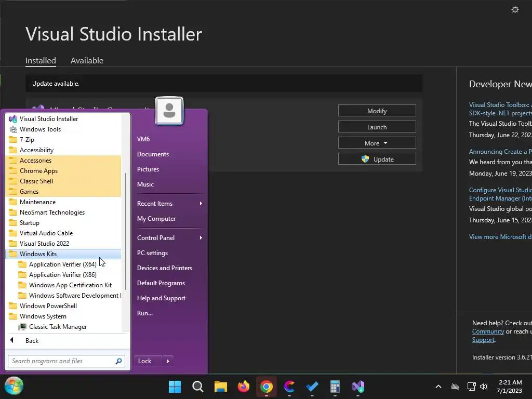Open Visual Studio Installer settings gear

click(515, 9)
